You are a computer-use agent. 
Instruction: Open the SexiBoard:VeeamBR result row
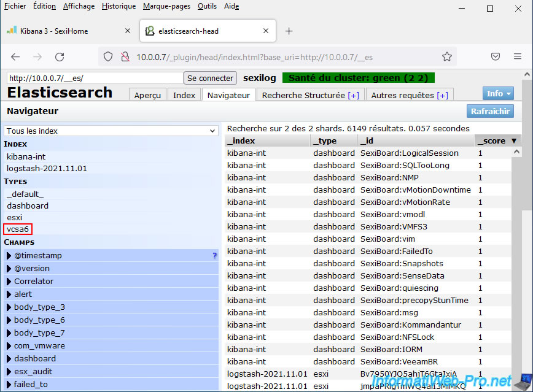click(368, 362)
